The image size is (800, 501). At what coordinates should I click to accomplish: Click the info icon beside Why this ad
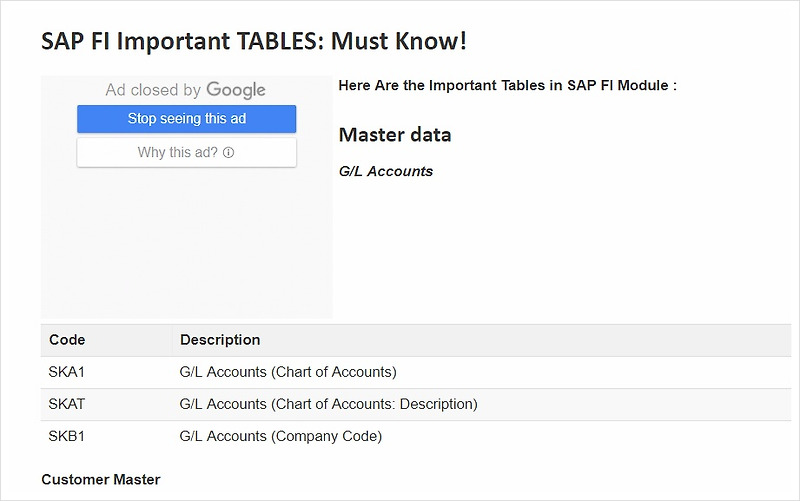coord(229,153)
